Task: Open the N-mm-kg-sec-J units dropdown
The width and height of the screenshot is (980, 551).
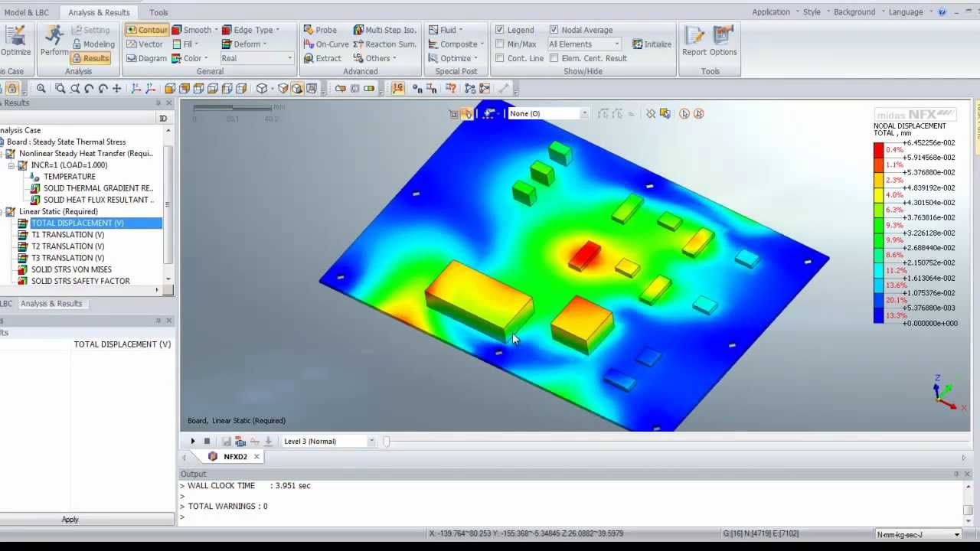Action: click(919, 534)
